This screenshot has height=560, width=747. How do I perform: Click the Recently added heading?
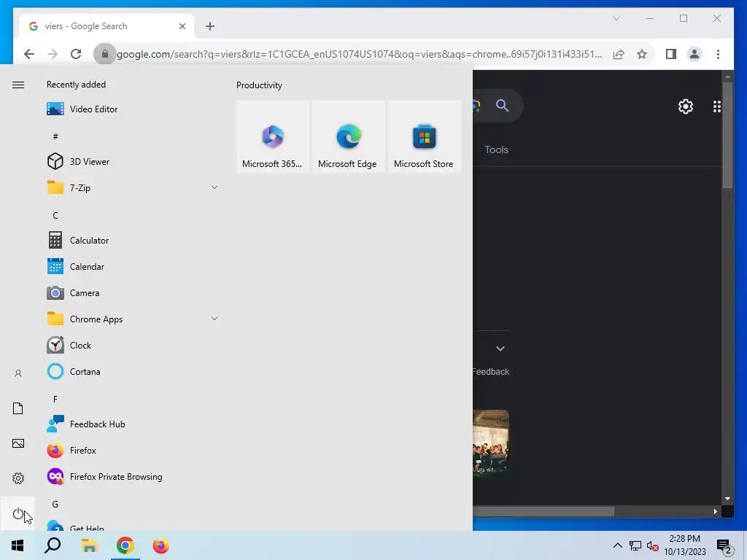tap(76, 85)
